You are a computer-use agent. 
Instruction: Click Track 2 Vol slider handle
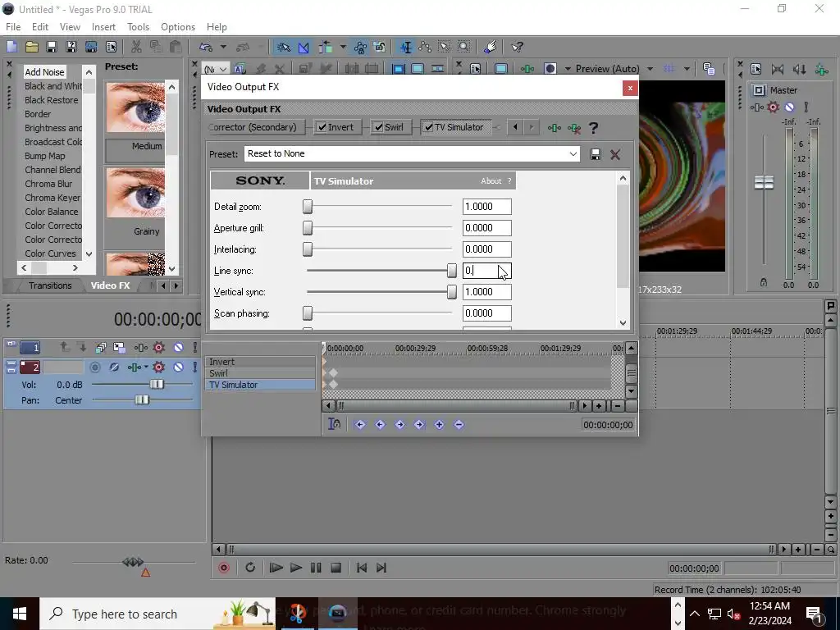tap(157, 384)
